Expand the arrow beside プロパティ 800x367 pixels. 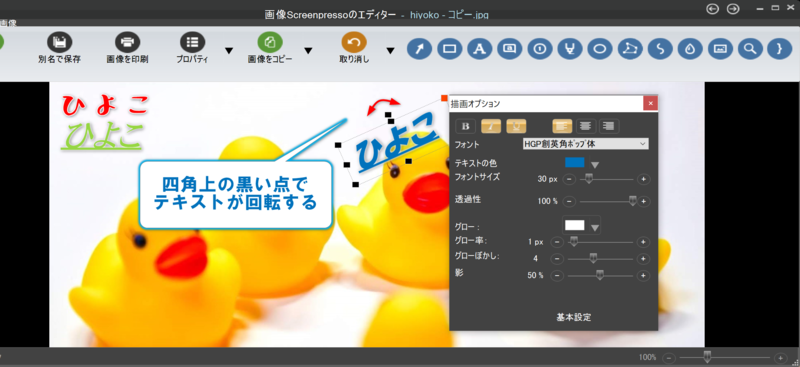pyautogui.click(x=229, y=51)
